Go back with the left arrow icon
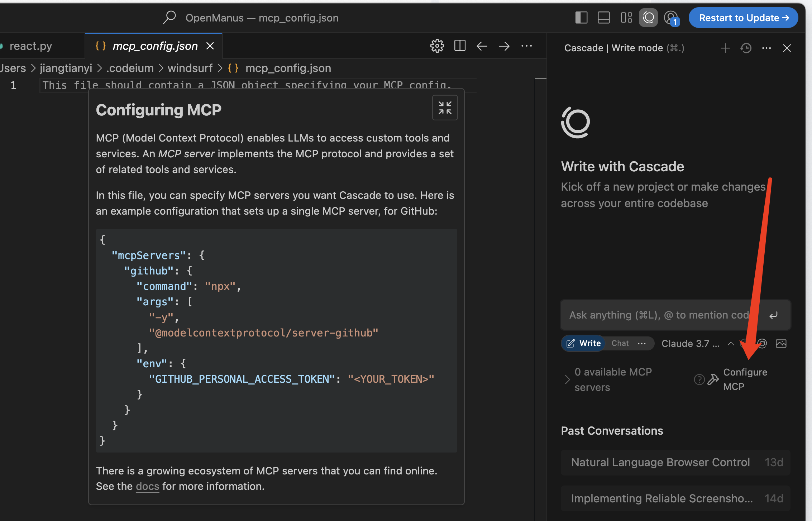Image resolution: width=812 pixels, height=521 pixels. click(482, 46)
